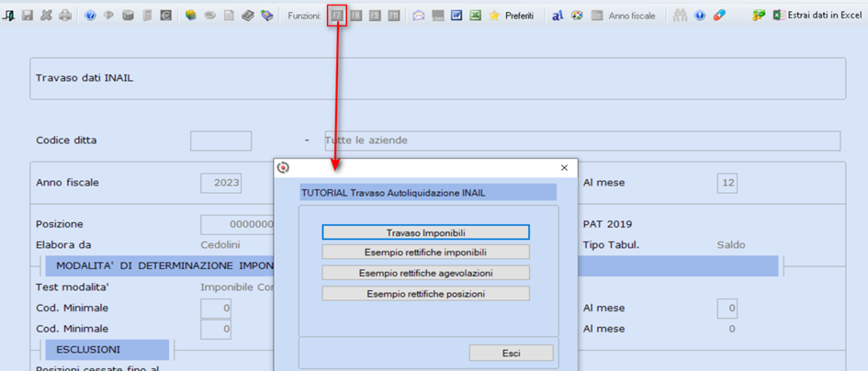Close the tutorial dialog with X
The height and width of the screenshot is (371, 868).
564,167
